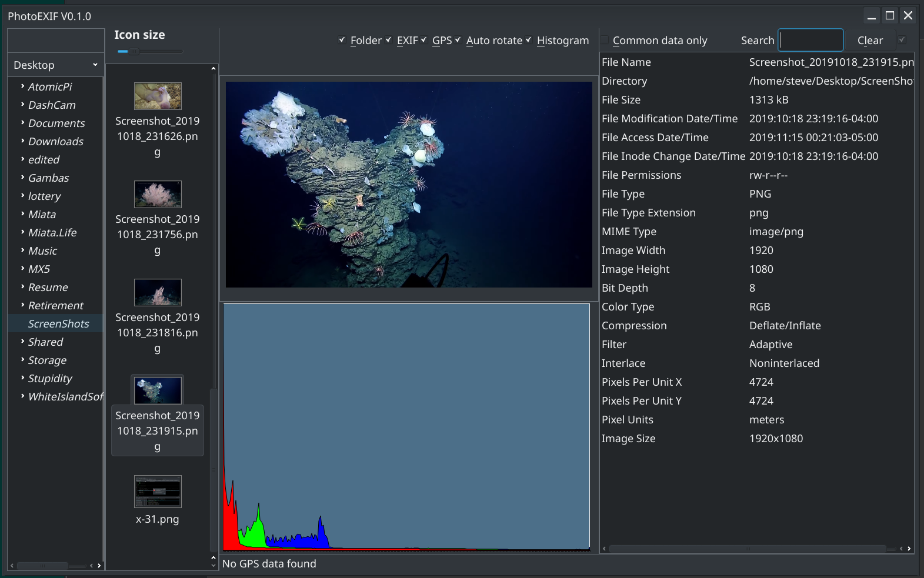Click the large underwater image preview
Image resolution: width=924 pixels, height=578 pixels.
(x=409, y=185)
